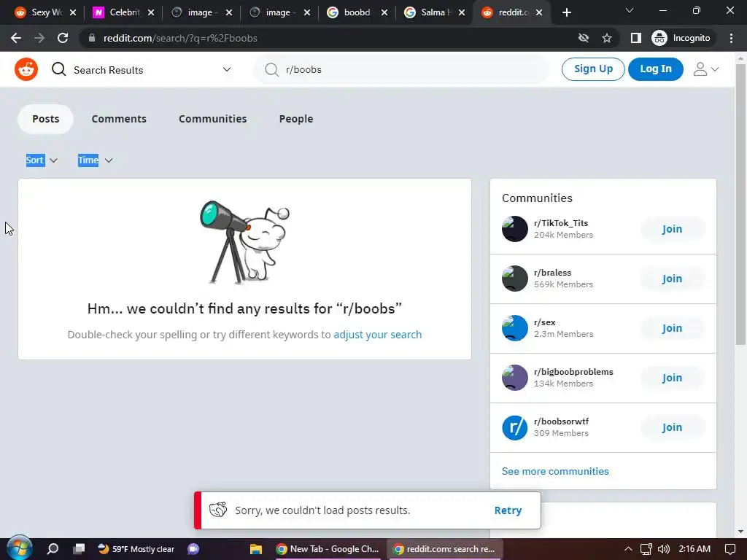
Task: Retry loading posts results
Action: pyautogui.click(x=508, y=510)
